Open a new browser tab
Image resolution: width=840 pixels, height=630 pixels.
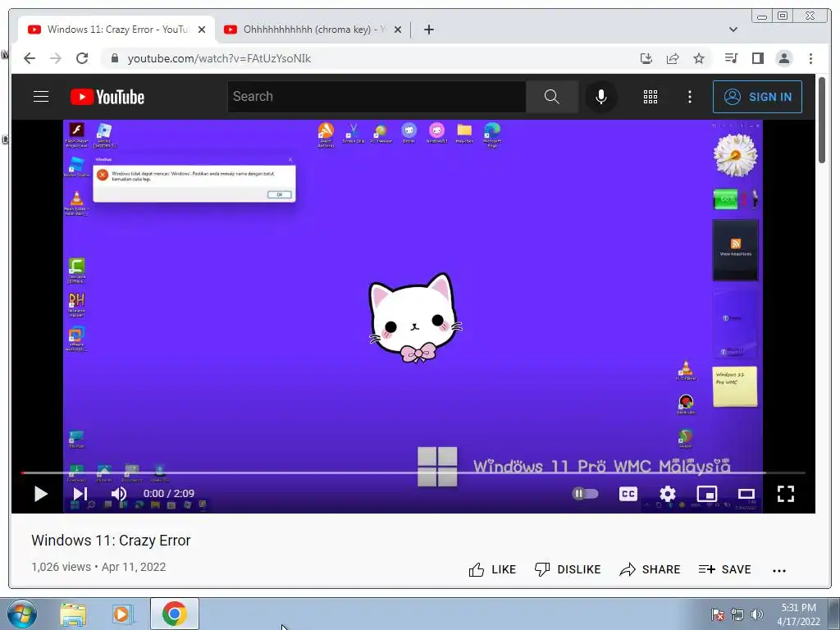point(428,30)
